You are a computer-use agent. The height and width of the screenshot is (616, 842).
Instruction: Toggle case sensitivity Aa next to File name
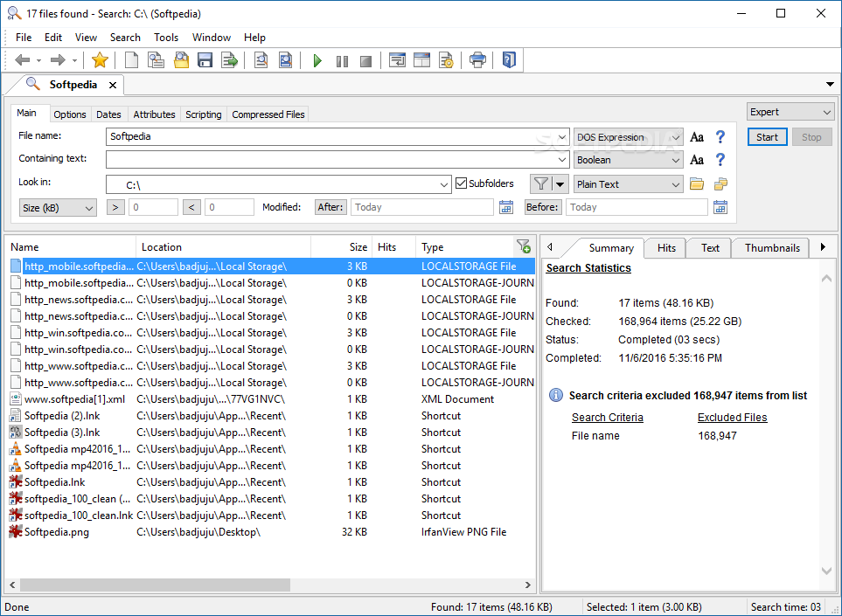(697, 137)
